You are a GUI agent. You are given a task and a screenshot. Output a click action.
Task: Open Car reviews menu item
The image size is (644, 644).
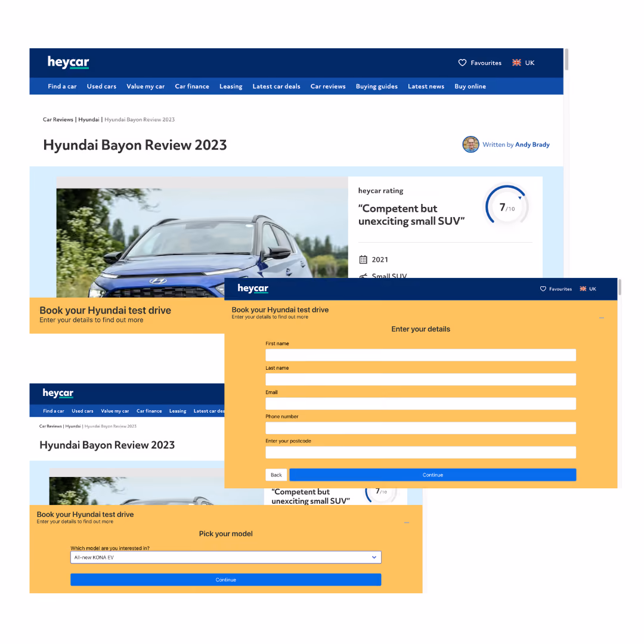[x=328, y=86]
